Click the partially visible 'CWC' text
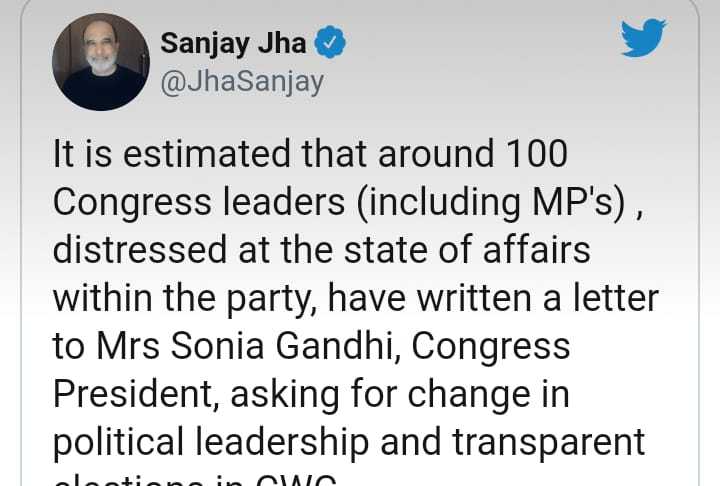Image resolution: width=720 pixels, height=486 pixels. coord(296,480)
